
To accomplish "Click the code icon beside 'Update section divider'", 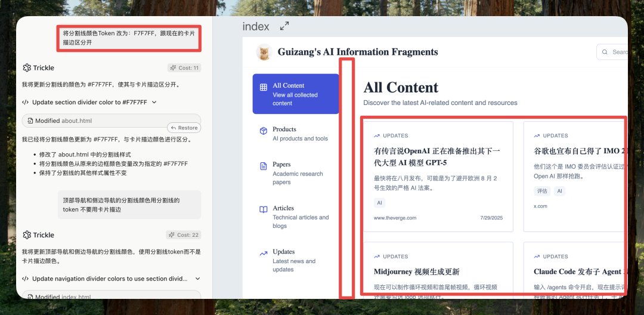I will pyautogui.click(x=25, y=102).
